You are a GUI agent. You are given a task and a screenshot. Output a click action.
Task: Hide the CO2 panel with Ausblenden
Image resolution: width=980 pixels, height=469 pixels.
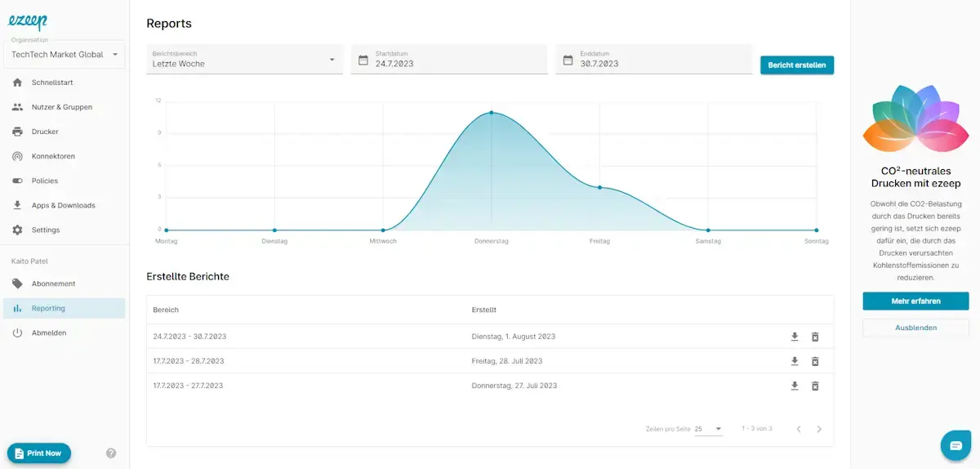pyautogui.click(x=915, y=328)
